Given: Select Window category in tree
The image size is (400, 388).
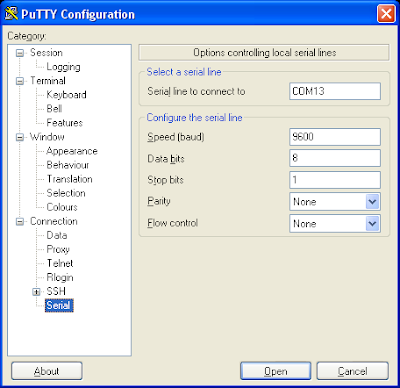Looking at the screenshot, I should click(47, 137).
